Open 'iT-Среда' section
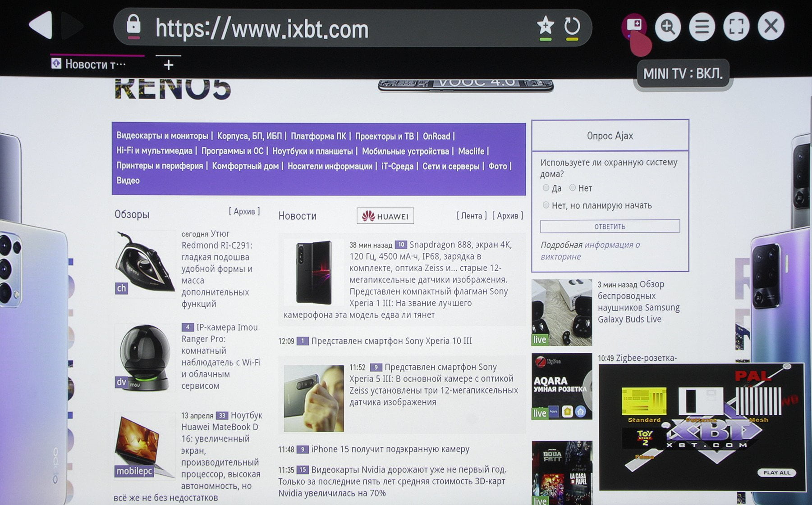This screenshot has height=505, width=812. point(397,166)
